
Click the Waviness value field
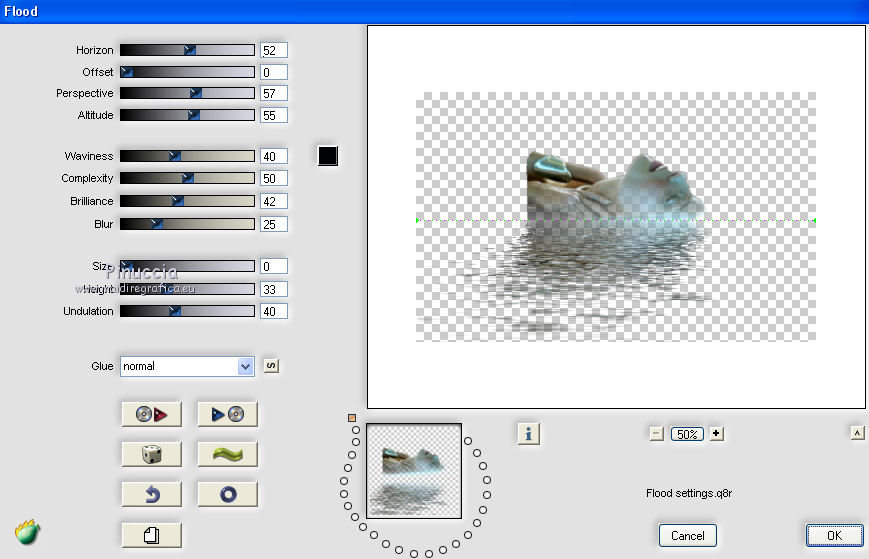pos(274,156)
